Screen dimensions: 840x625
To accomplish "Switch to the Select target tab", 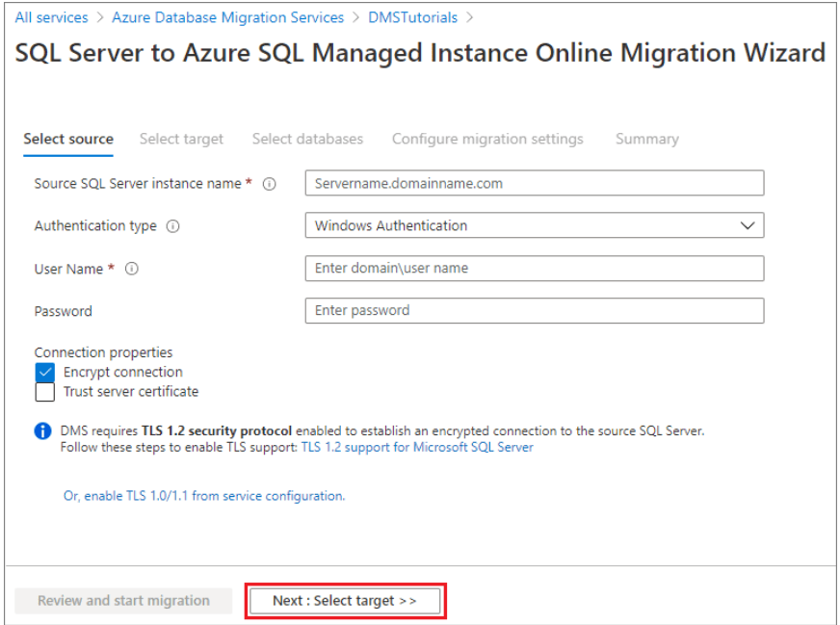I will (x=181, y=139).
